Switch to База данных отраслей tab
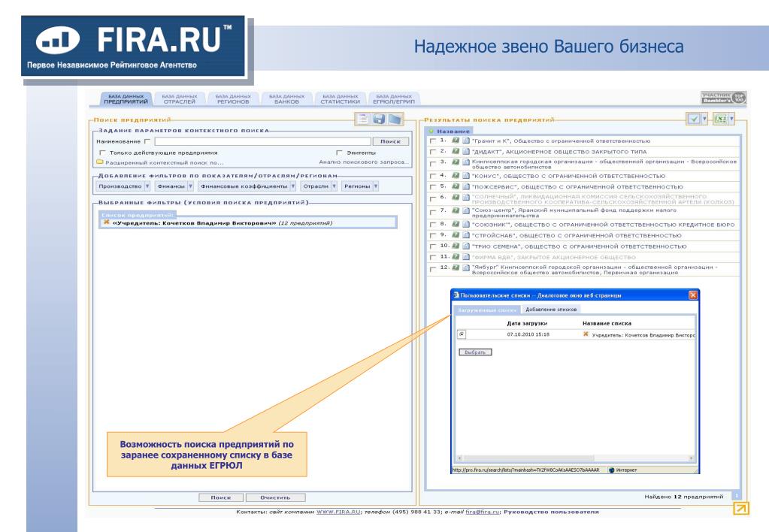 click(x=180, y=99)
